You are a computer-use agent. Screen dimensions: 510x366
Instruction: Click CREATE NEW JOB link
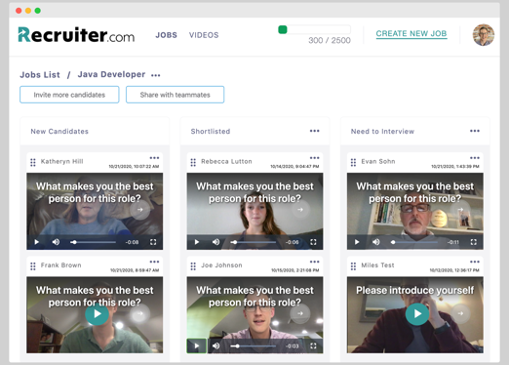tap(411, 34)
